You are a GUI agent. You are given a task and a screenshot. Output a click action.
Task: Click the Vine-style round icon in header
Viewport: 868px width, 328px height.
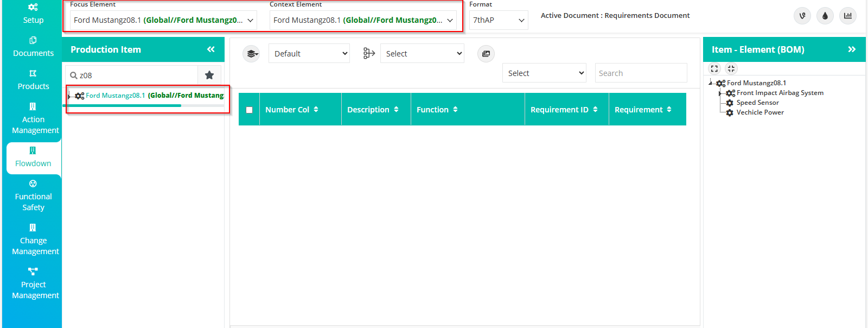tap(802, 16)
